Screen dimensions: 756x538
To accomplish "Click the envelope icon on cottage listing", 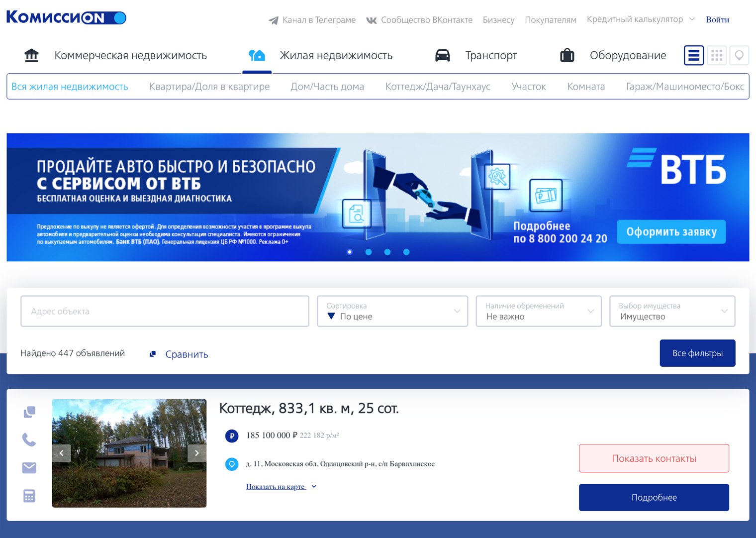I will coord(29,468).
